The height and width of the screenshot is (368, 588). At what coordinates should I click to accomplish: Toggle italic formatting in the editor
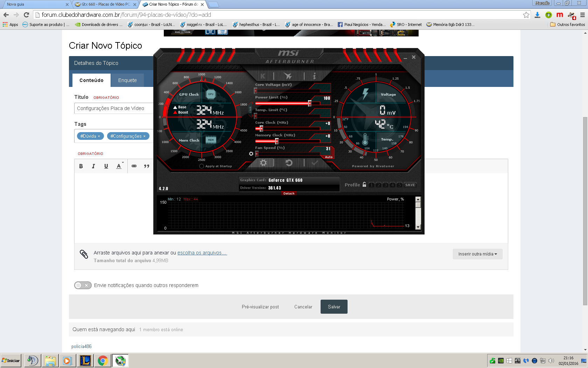(93, 166)
